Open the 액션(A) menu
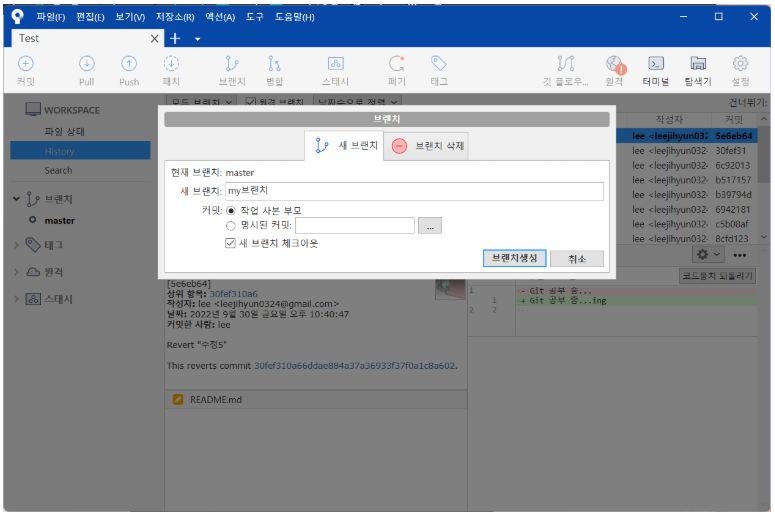 (220, 17)
